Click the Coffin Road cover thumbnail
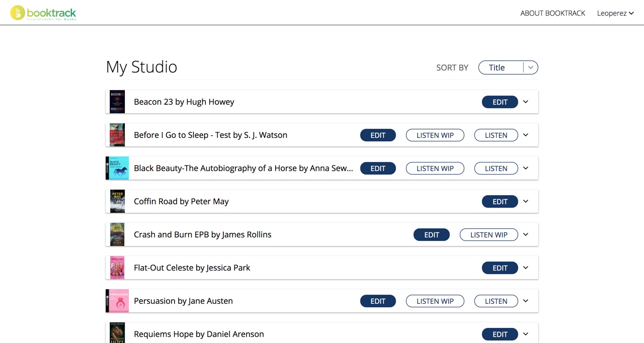This screenshot has width=644, height=343. tap(117, 201)
